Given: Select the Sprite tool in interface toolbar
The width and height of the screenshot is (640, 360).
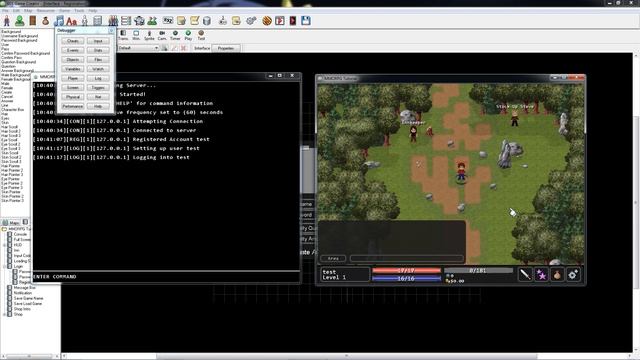Looking at the screenshot, I should pyautogui.click(x=149, y=35).
